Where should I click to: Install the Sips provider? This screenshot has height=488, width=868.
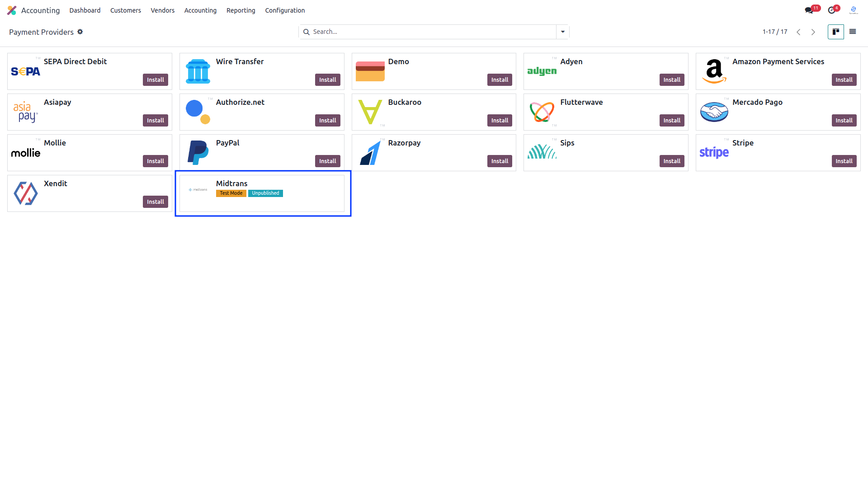point(672,161)
